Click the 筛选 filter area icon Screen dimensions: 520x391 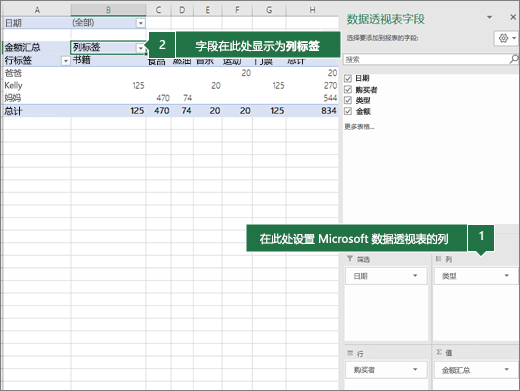point(350,259)
